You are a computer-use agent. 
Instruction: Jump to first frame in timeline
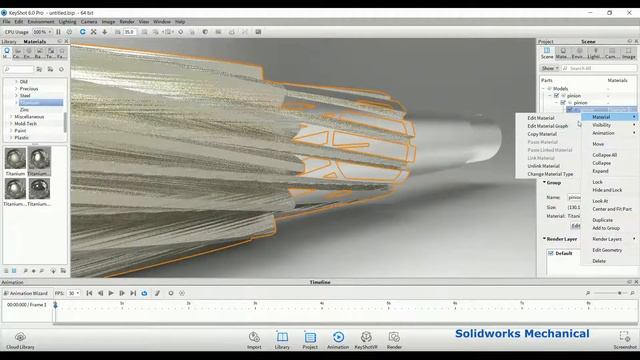89,293
